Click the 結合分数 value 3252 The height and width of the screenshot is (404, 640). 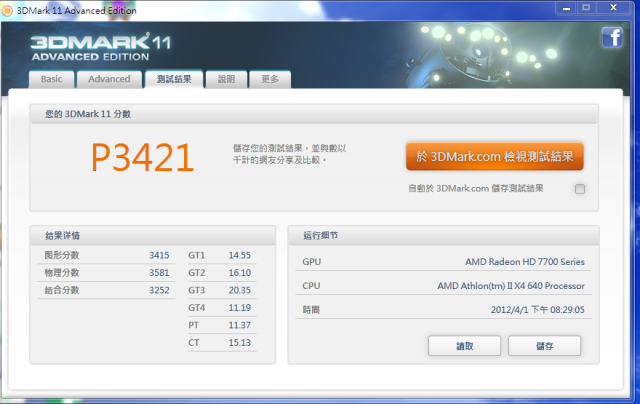click(x=159, y=290)
